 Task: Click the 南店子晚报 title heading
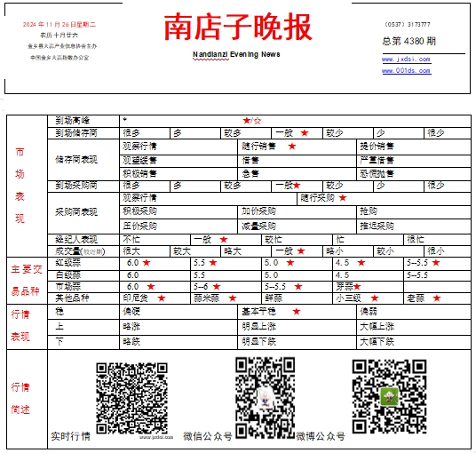(238, 27)
